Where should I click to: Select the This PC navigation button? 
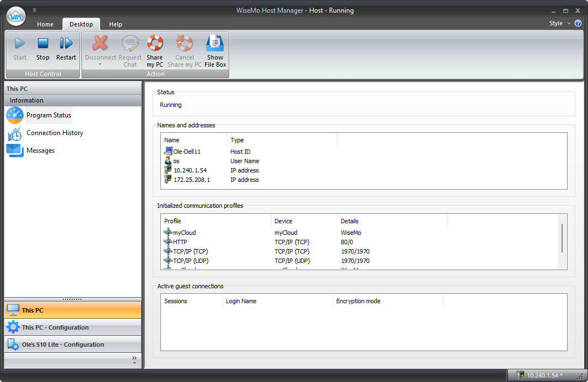(73, 310)
